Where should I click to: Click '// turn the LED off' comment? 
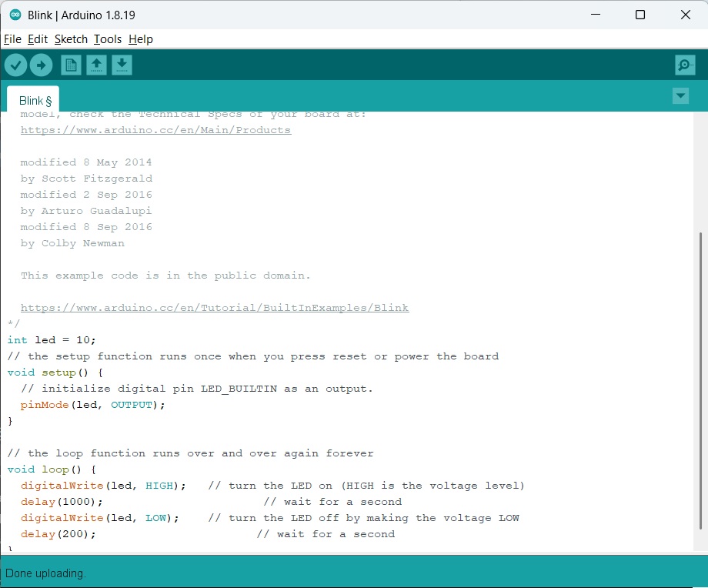click(363, 518)
